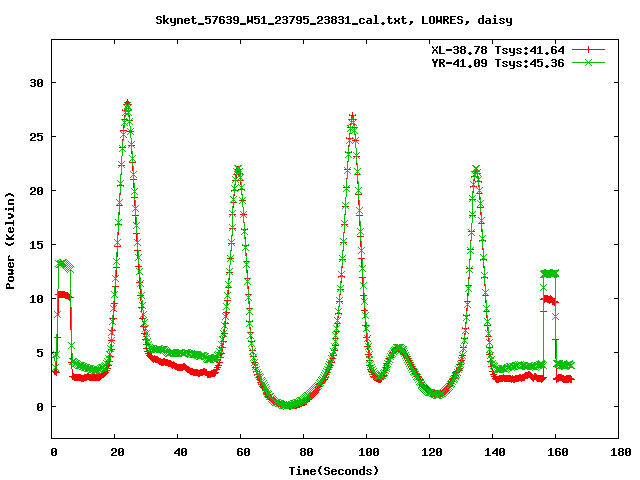Click the legend entry YR-41.09 Tsys:45.36

[498, 63]
